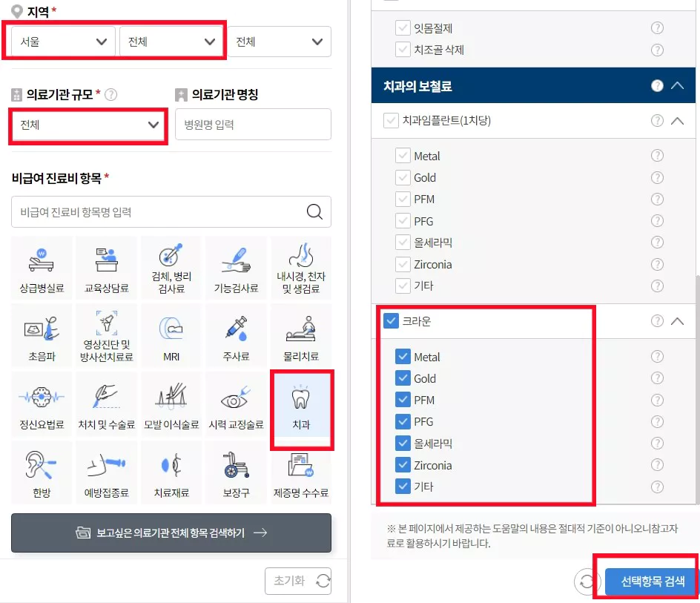Click the 병원명 입력 input field

pos(253,124)
